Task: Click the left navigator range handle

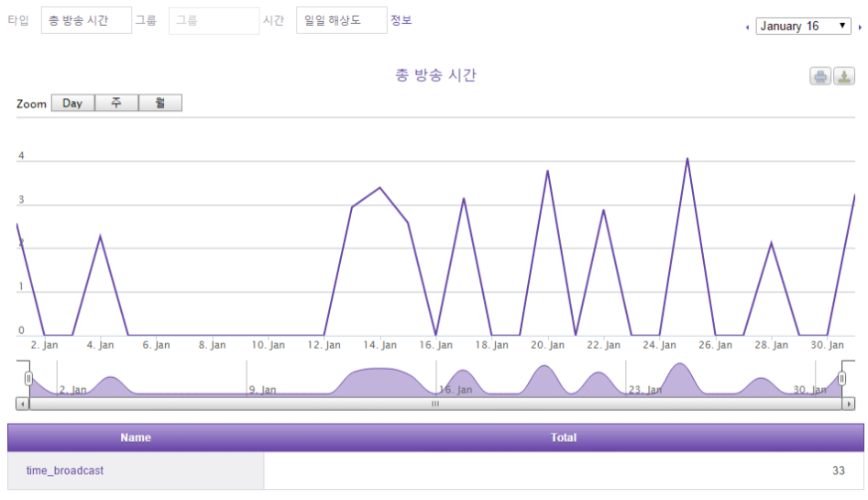Action: (28, 378)
